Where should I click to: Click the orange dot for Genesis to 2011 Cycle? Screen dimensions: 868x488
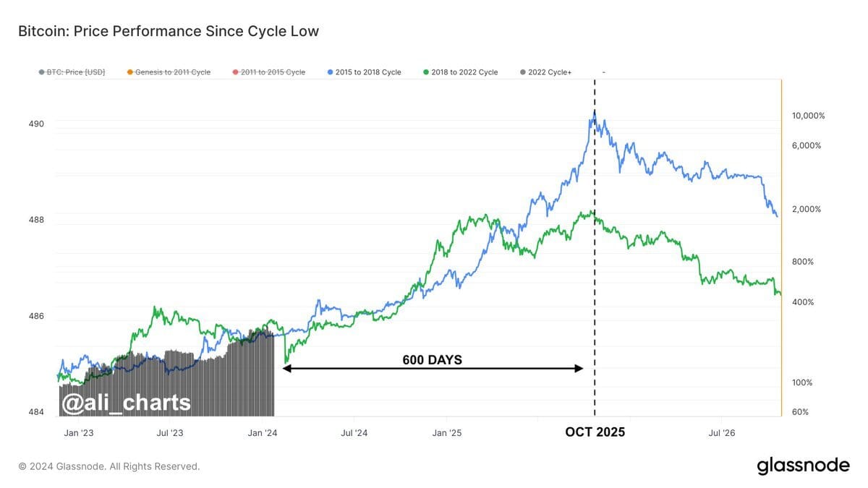click(x=129, y=72)
